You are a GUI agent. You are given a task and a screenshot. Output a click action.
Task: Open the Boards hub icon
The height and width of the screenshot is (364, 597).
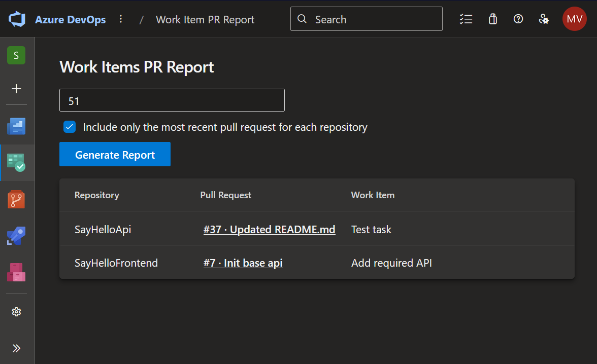point(16,162)
